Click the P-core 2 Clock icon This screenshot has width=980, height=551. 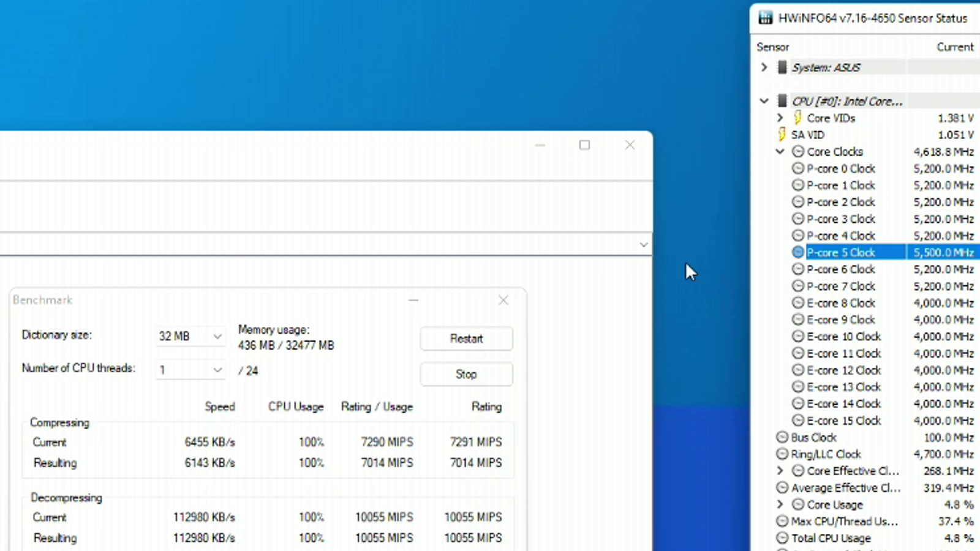797,201
